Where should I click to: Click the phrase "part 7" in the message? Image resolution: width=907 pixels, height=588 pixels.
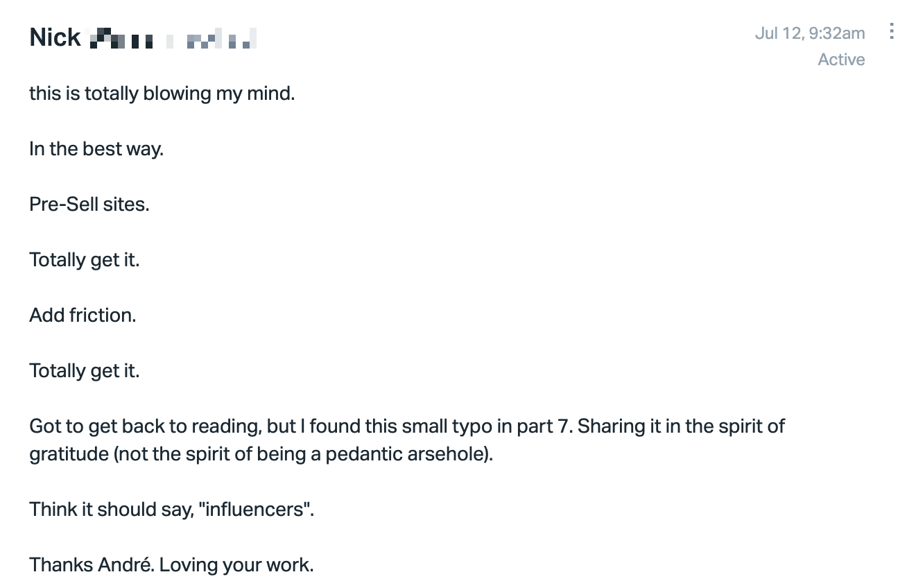tap(545, 426)
